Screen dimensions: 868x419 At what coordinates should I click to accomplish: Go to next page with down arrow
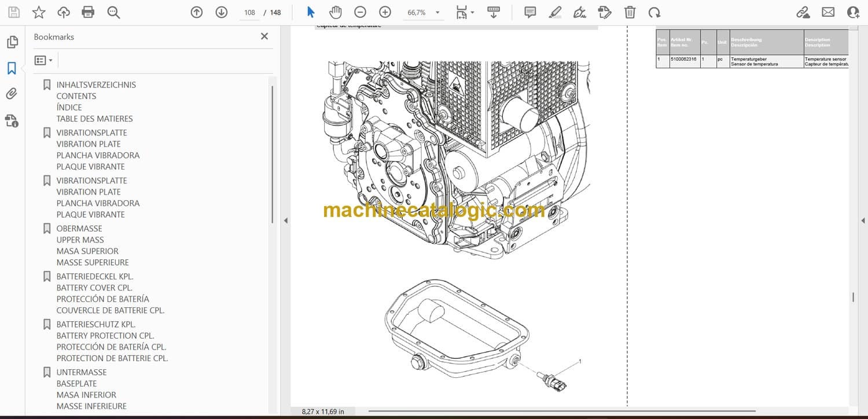point(221,12)
